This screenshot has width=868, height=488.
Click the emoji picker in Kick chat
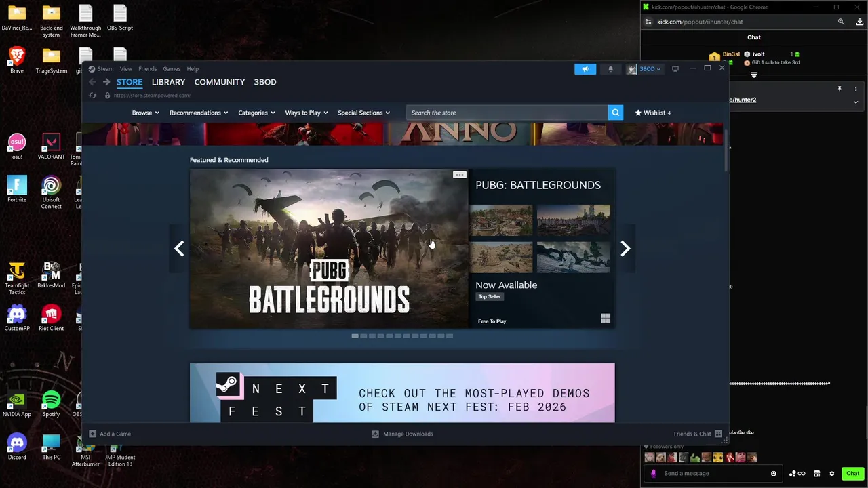774,474
